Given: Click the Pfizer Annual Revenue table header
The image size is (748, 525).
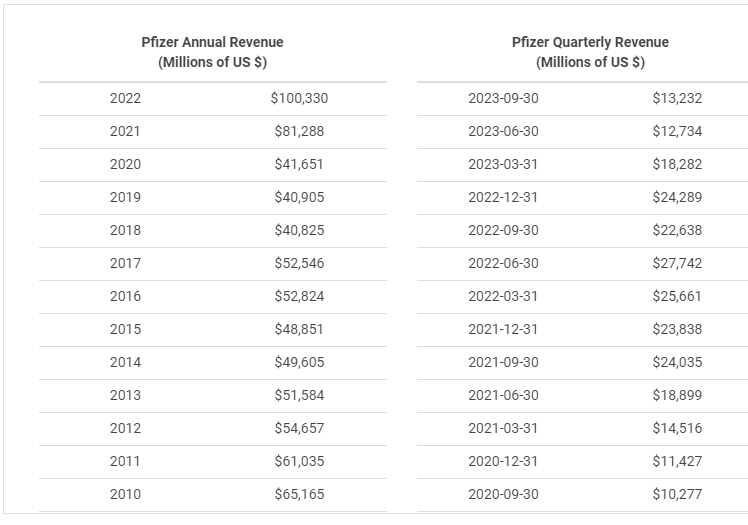Looking at the screenshot, I should [x=212, y=52].
